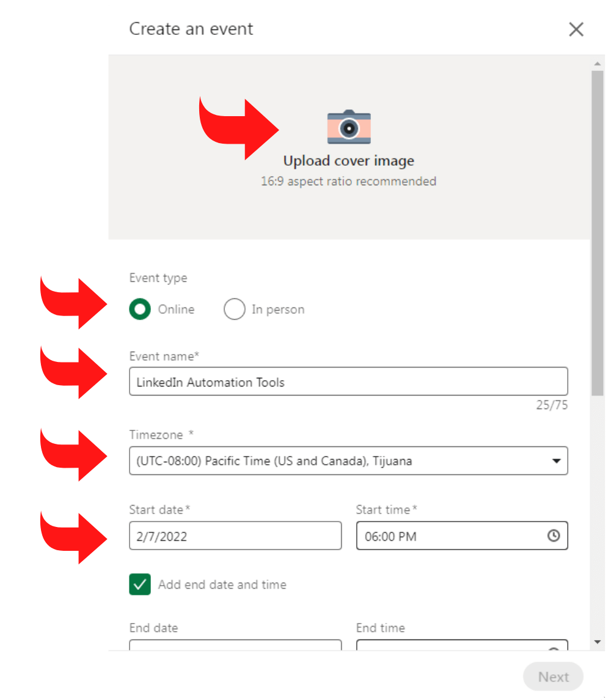Viewport: 608px width, 700px height.
Task: Click the 16:9 aspect ratio recommended text
Action: (348, 181)
